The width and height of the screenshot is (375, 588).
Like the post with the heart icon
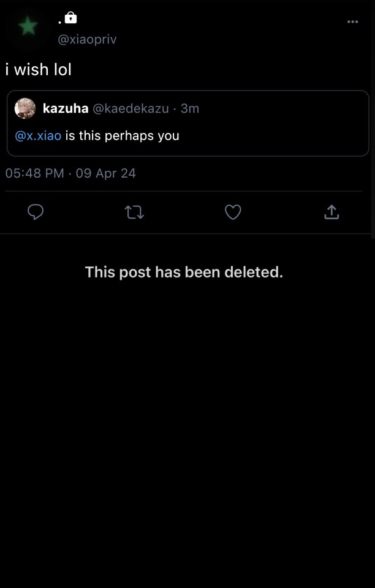pos(233,213)
